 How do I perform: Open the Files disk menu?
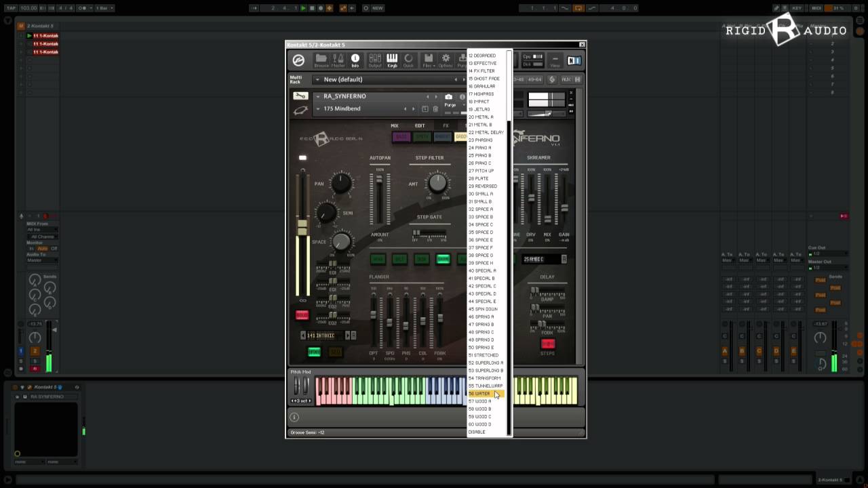pyautogui.click(x=428, y=60)
